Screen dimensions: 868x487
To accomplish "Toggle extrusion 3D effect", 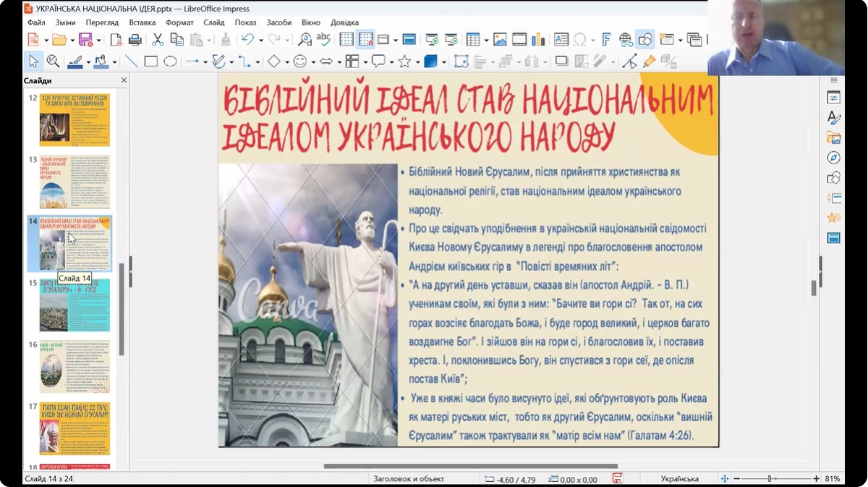I will [x=668, y=62].
